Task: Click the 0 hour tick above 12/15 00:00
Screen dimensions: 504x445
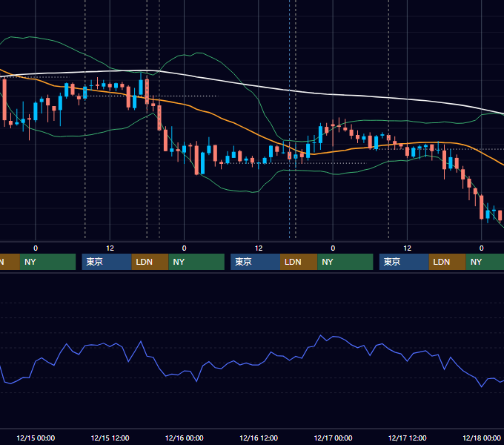Action: click(x=36, y=248)
